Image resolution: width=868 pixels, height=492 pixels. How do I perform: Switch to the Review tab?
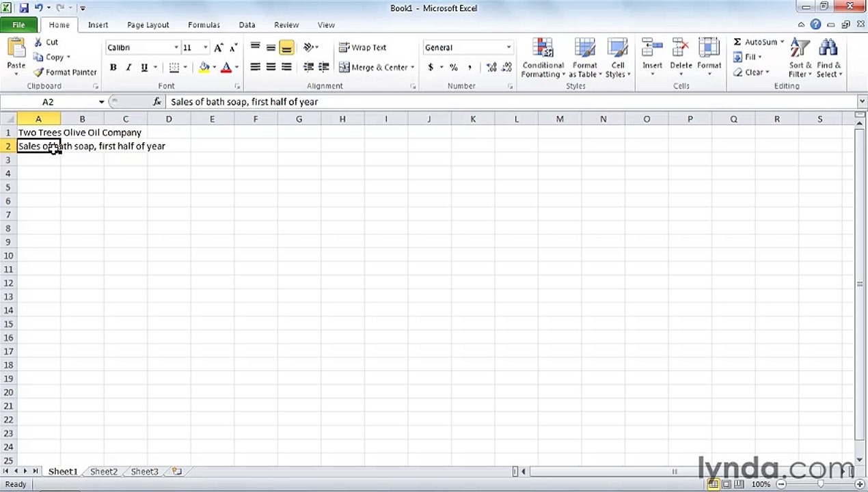click(286, 25)
